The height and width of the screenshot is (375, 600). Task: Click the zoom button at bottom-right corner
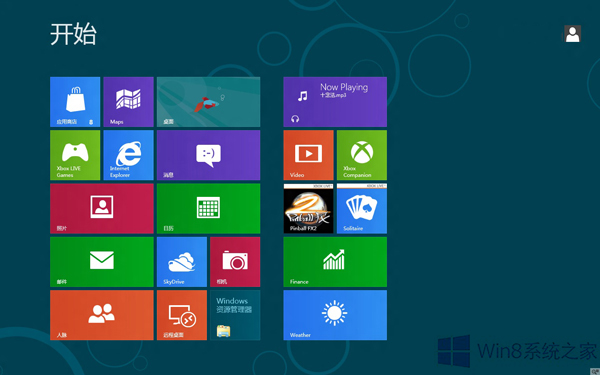click(x=595, y=372)
